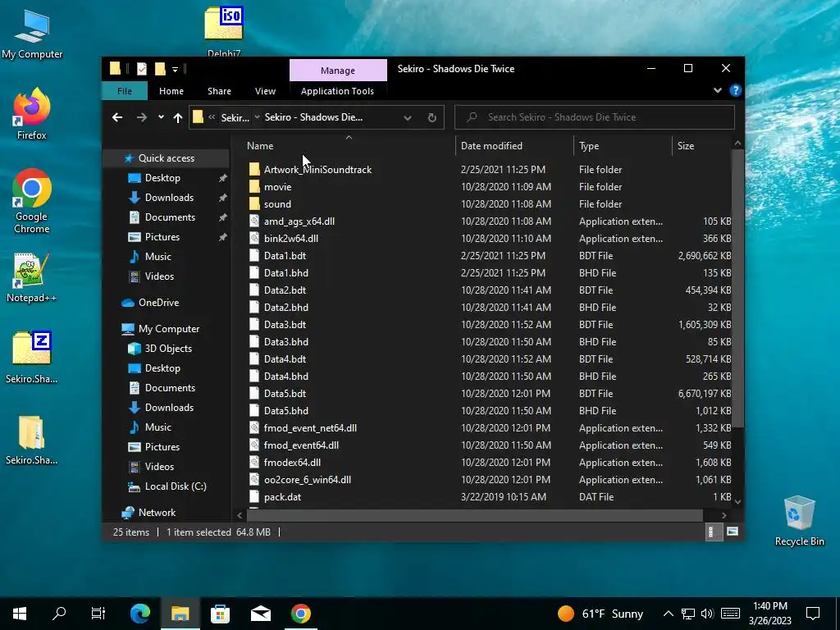Open Application Tools ribbon tab
This screenshot has height=630, width=840.
(x=337, y=91)
